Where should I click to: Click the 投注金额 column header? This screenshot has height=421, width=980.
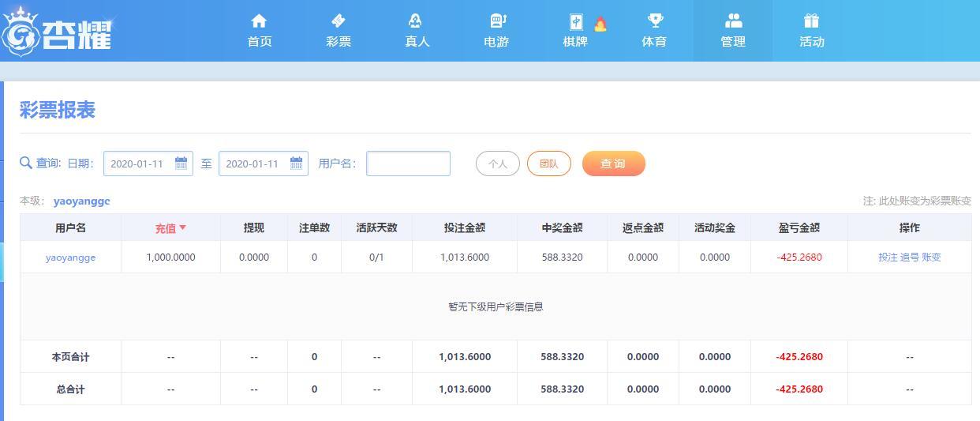465,227
